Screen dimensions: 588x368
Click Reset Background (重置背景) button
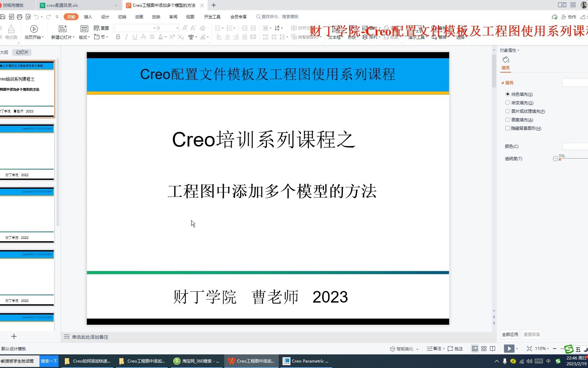(x=532, y=334)
